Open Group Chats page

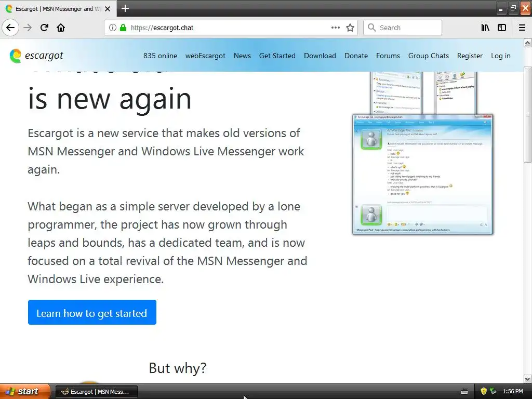[x=429, y=56]
